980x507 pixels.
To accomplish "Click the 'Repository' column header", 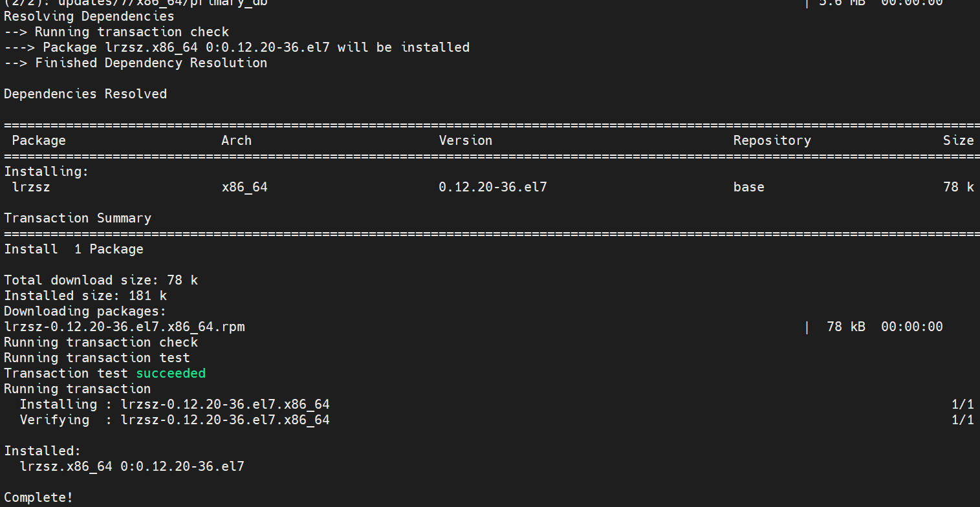I will tap(772, 140).
